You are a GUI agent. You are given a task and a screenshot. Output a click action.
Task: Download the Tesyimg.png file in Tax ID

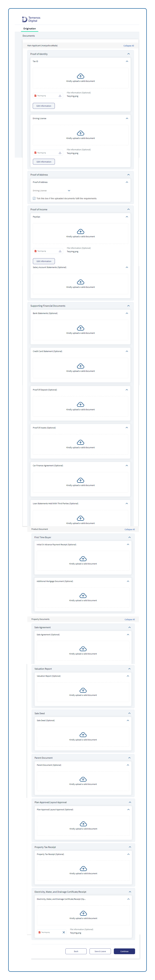pyautogui.click(x=60, y=96)
